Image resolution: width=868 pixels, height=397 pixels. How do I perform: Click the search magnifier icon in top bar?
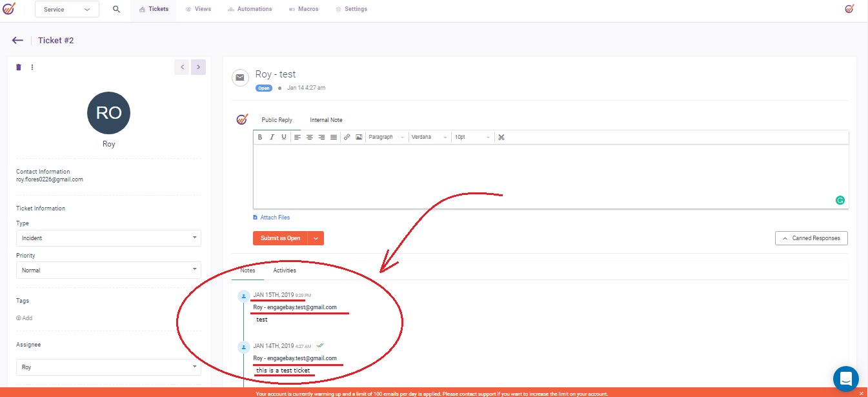click(117, 9)
